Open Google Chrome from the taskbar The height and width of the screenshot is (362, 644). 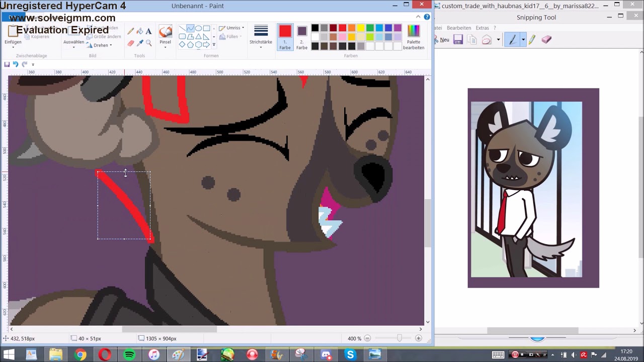[80, 355]
